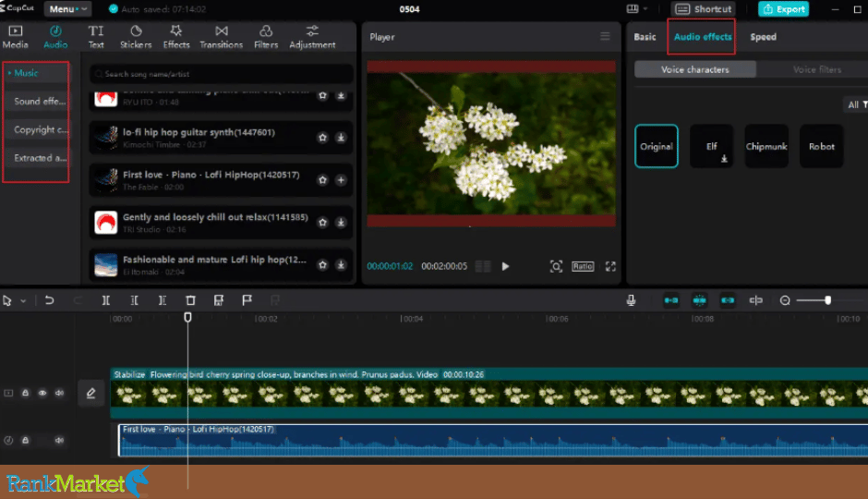Open the Media tab
This screenshot has width=868, height=499.
coord(16,37)
